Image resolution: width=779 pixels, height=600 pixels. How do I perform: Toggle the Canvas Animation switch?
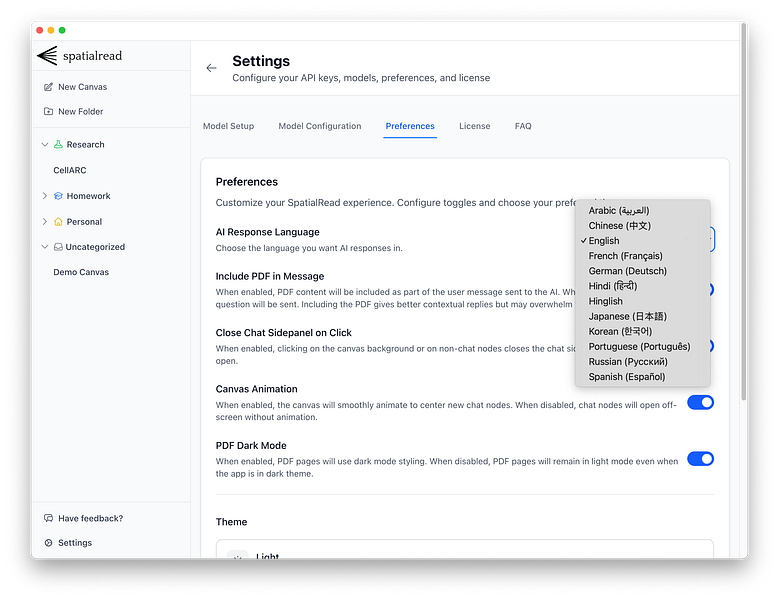click(701, 402)
